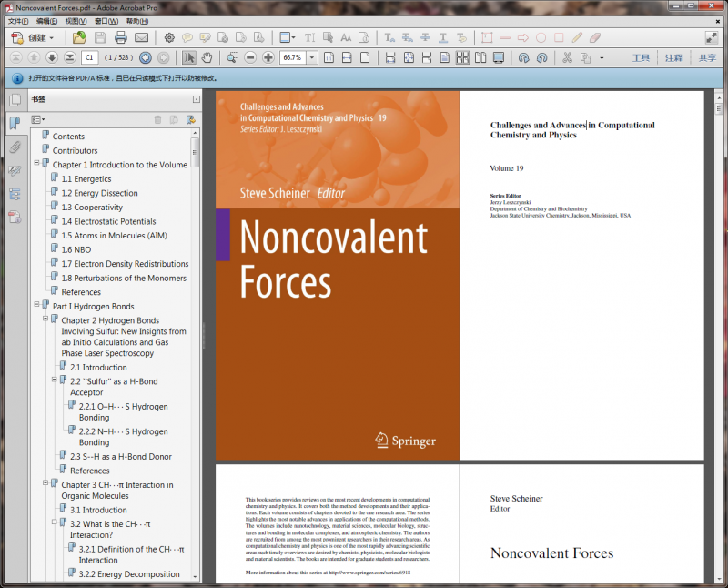Viewport: 728px width, 588px height.
Task: Click the Open file folder icon
Action: (79, 37)
